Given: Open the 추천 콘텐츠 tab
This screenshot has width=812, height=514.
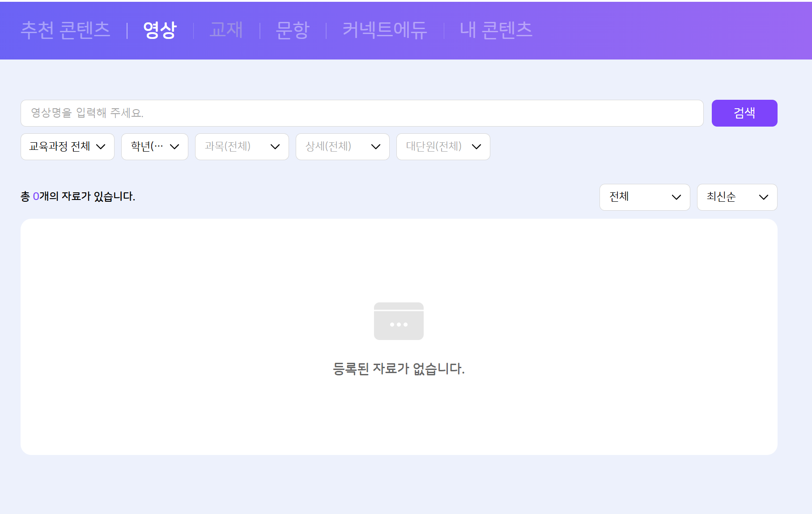Looking at the screenshot, I should pyautogui.click(x=65, y=30).
